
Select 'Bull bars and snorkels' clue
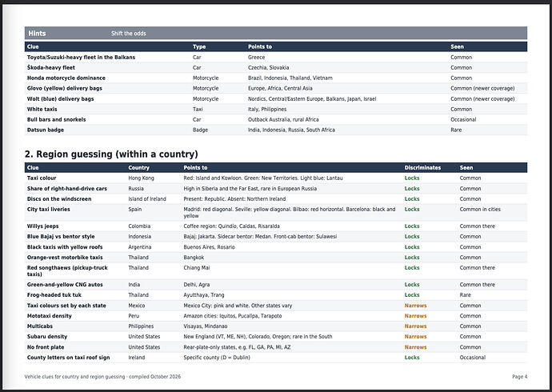(56, 119)
